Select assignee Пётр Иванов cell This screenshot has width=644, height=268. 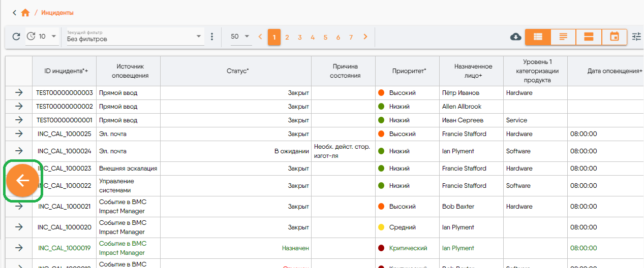tap(471, 93)
